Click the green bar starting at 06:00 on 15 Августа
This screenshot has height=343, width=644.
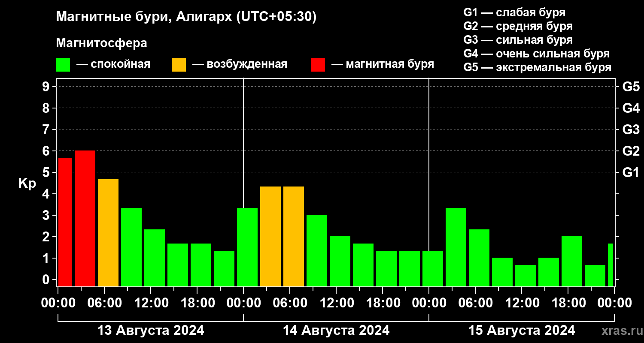[479, 258]
